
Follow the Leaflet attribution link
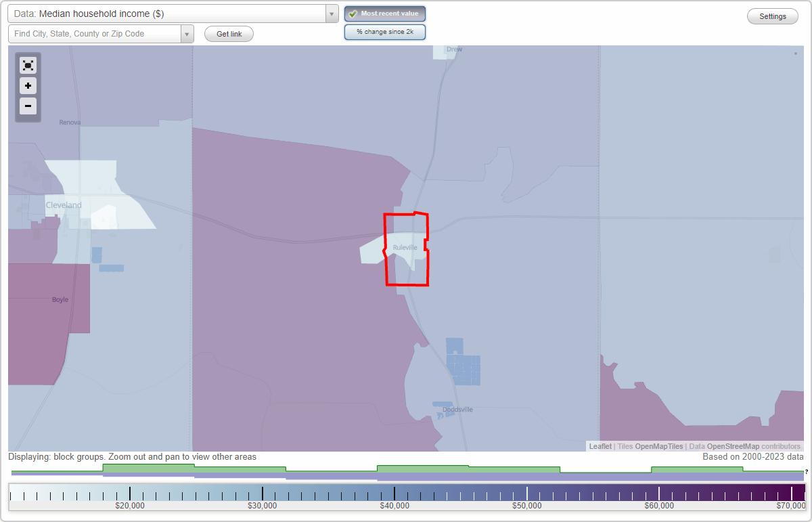600,446
